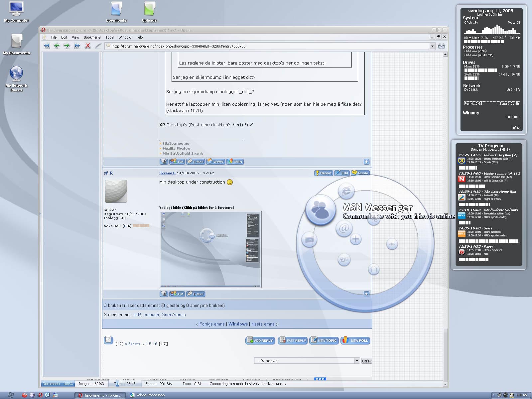Viewport: 532px width, 399px height.
Task: Open the Bookmarks menu
Action: tap(92, 37)
